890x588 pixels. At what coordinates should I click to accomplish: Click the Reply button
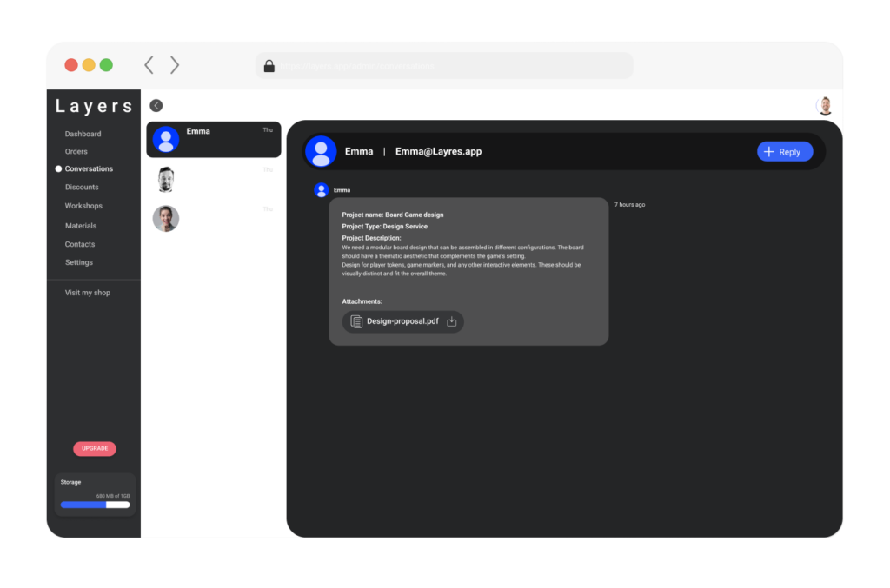pyautogui.click(x=784, y=151)
